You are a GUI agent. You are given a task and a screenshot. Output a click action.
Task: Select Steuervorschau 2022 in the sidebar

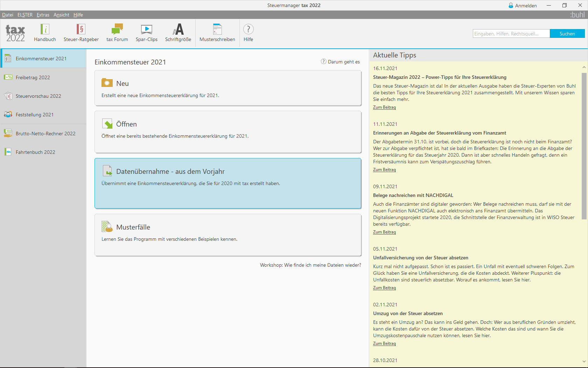click(43, 96)
